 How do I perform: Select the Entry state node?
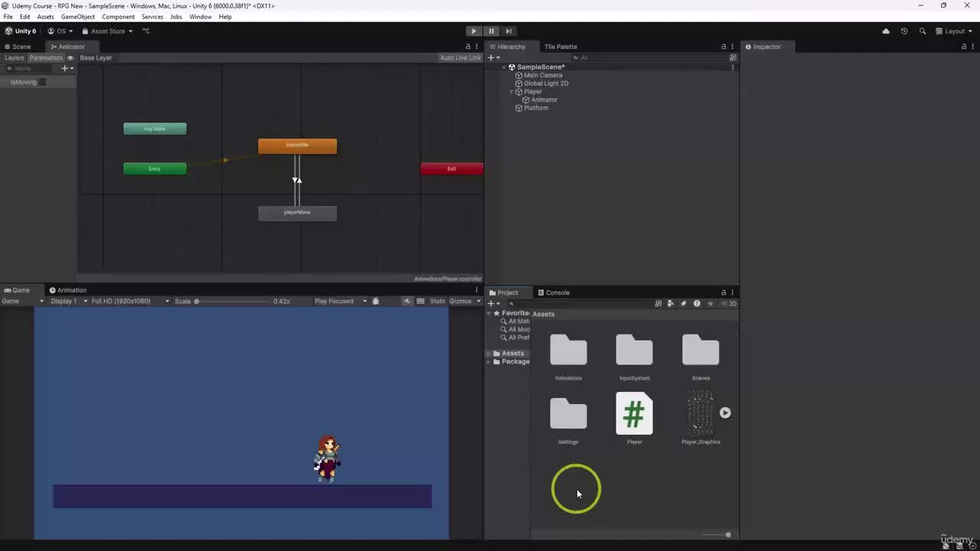(x=155, y=168)
